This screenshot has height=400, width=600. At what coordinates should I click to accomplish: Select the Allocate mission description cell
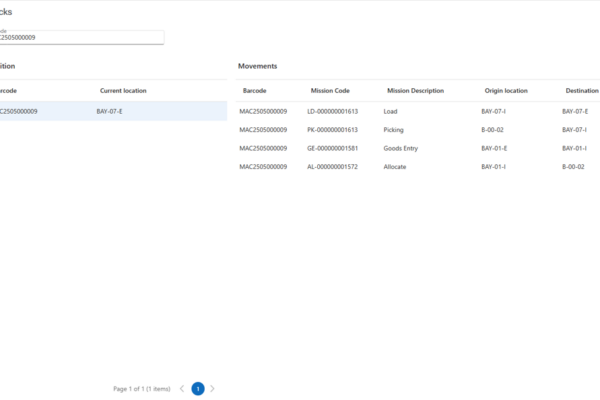coord(395,167)
